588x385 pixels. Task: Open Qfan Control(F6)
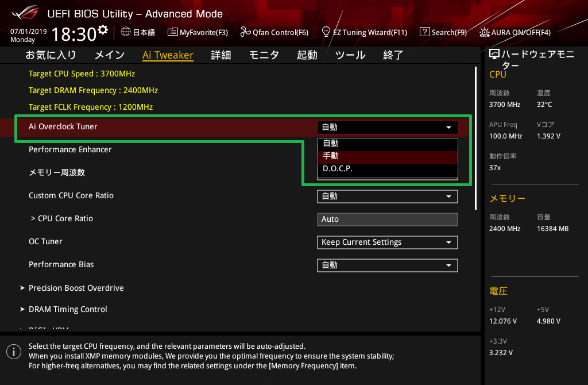tap(274, 32)
